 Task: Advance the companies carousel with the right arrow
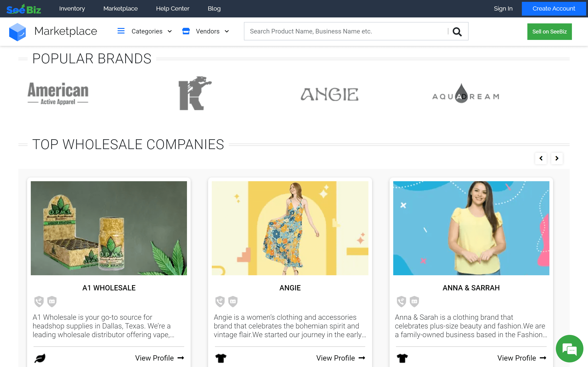click(557, 158)
